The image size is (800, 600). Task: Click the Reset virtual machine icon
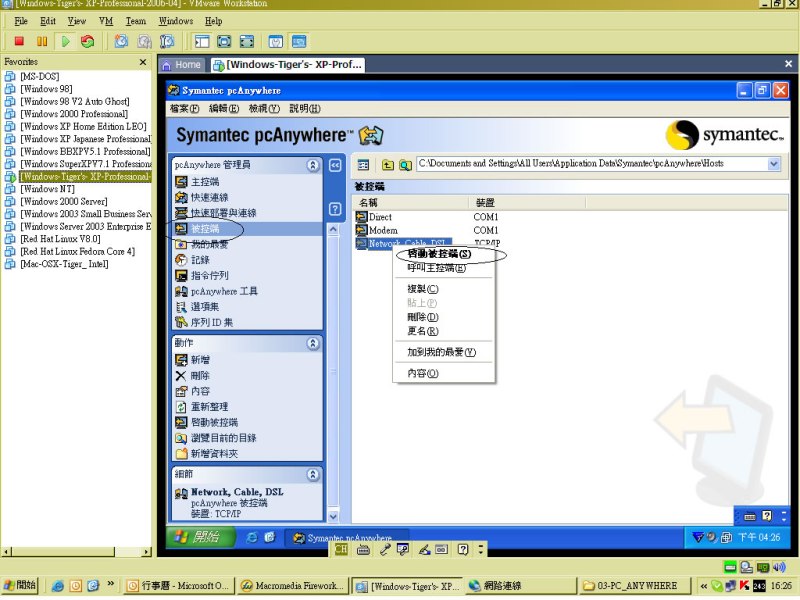coord(88,41)
